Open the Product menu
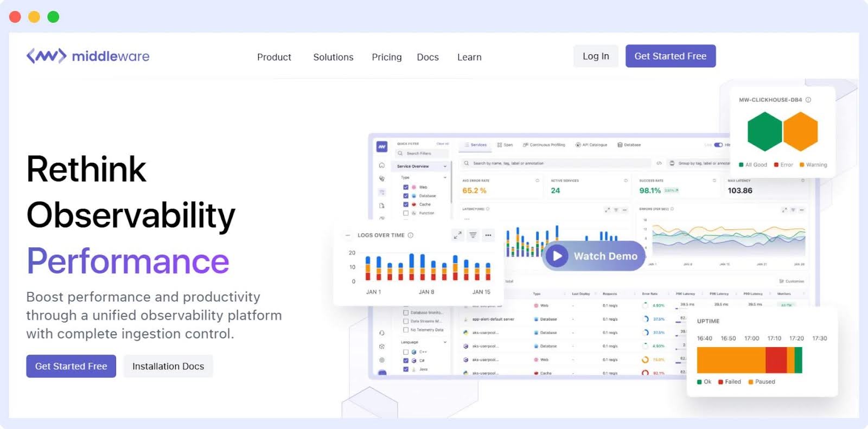Viewport: 868px width, 429px height. point(274,57)
